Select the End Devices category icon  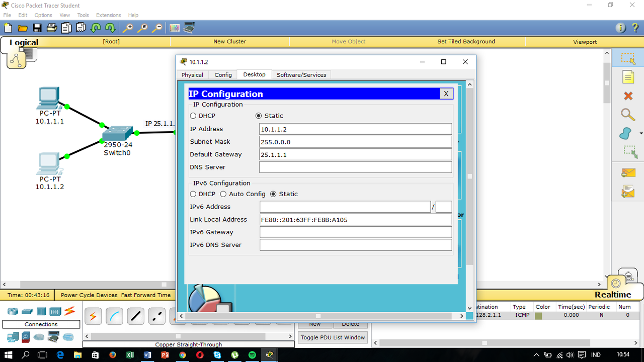tap(13, 336)
